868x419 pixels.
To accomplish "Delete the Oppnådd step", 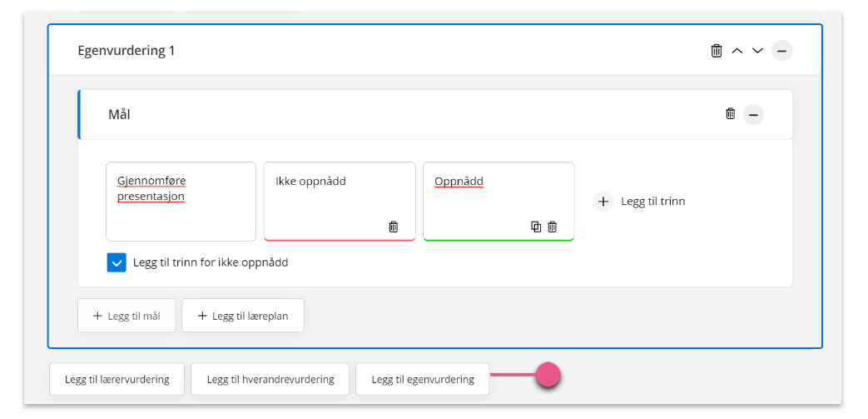I will coord(553,227).
